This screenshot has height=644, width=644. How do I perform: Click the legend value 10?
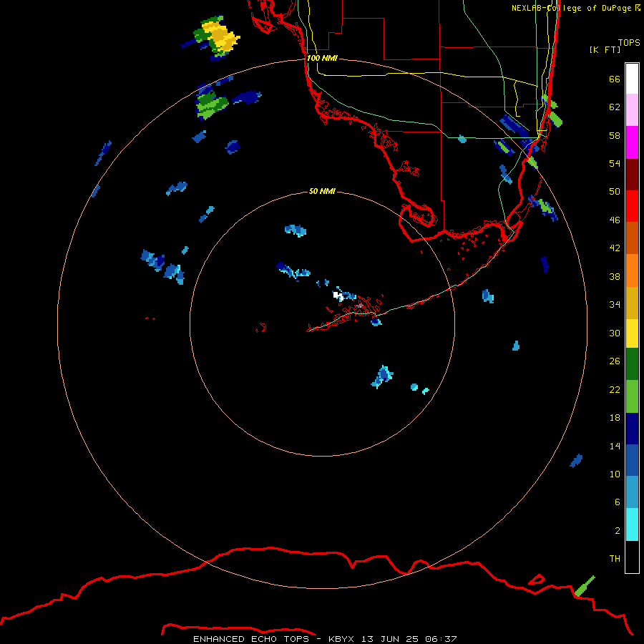615,474
